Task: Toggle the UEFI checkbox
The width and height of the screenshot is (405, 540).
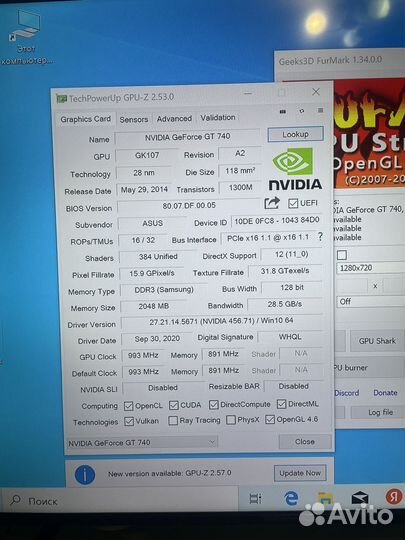Action: click(293, 203)
